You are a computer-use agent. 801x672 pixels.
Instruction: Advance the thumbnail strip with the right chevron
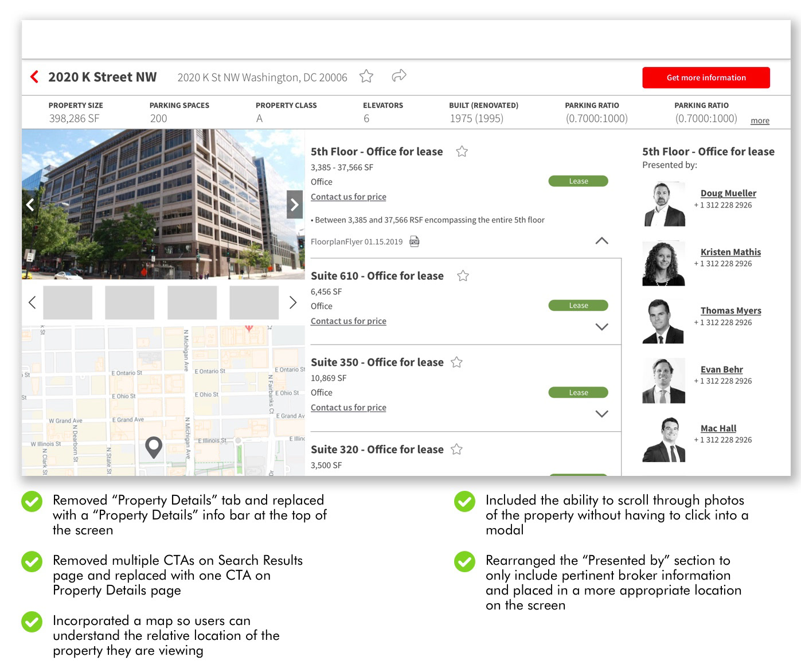[x=293, y=302]
